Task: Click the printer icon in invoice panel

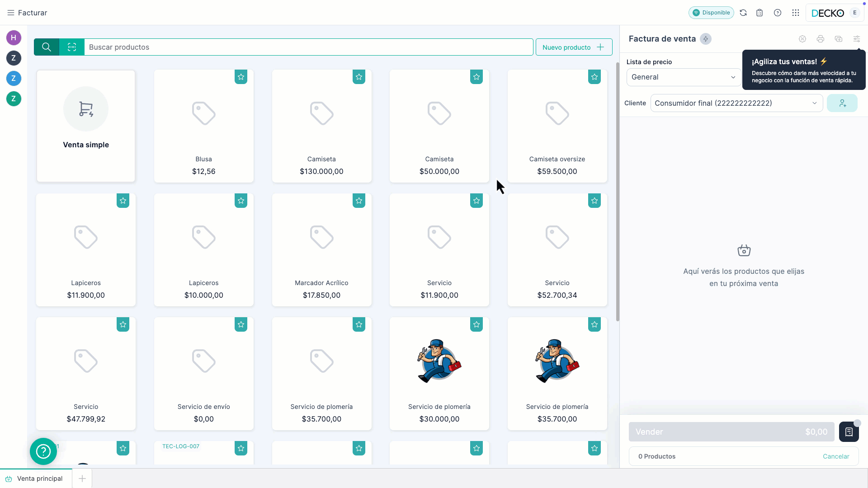Action: (821, 39)
